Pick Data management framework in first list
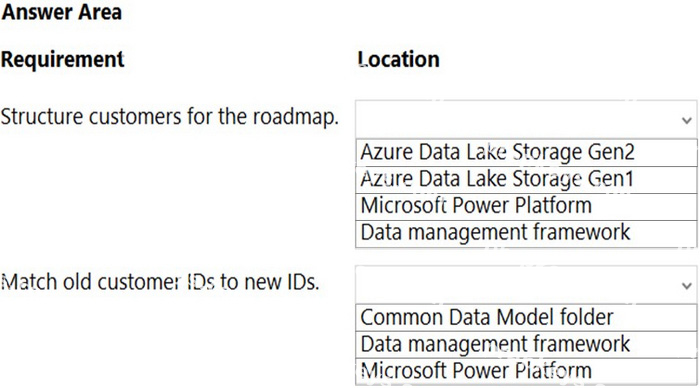The image size is (700, 388). click(526, 233)
